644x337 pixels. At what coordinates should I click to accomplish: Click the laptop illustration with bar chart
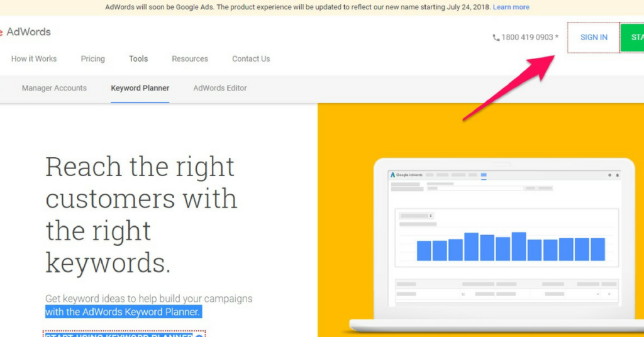(497, 245)
